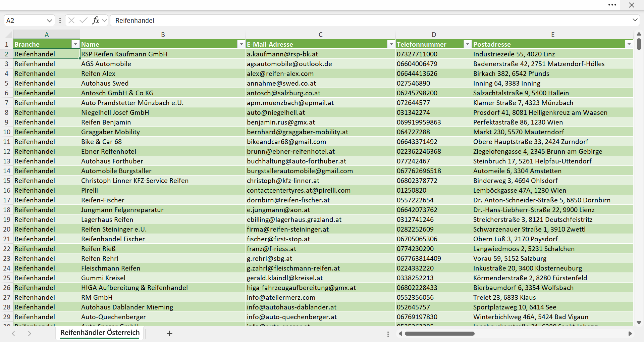Viewport: 644px width, 342px height.
Task: Open the insert function fx button
Action: [x=96, y=20]
